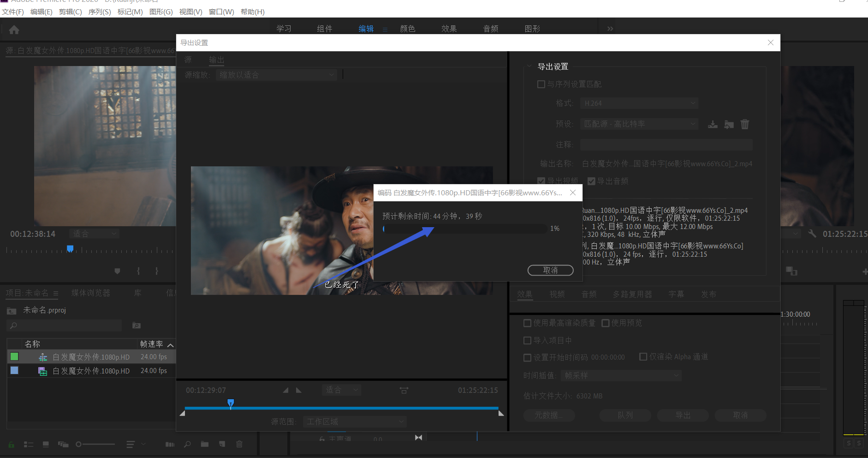Enable the 使用预览 checkbox
868x458 pixels.
(606, 323)
